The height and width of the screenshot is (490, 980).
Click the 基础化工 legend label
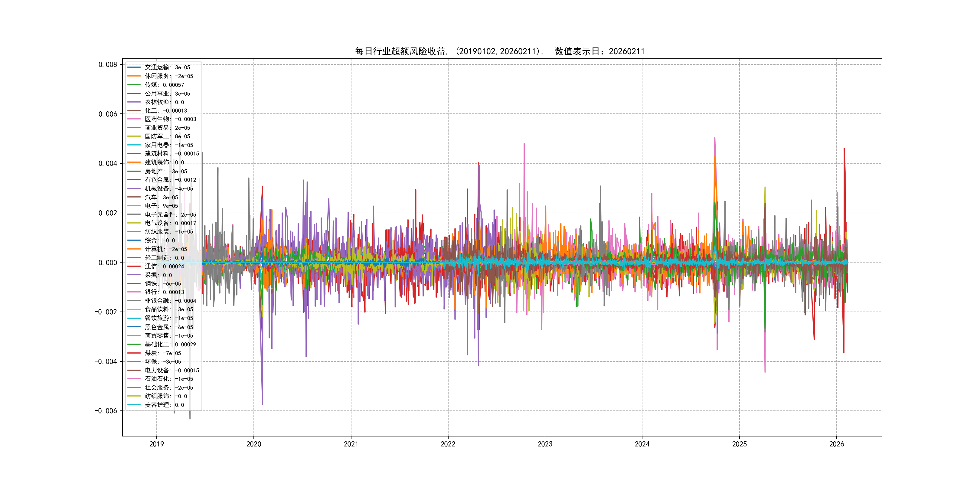(x=157, y=344)
